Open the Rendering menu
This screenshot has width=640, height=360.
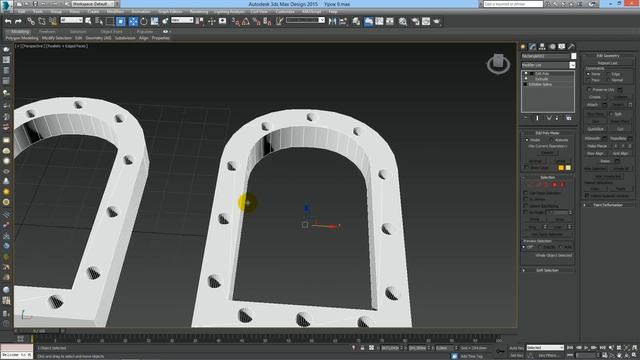point(199,12)
